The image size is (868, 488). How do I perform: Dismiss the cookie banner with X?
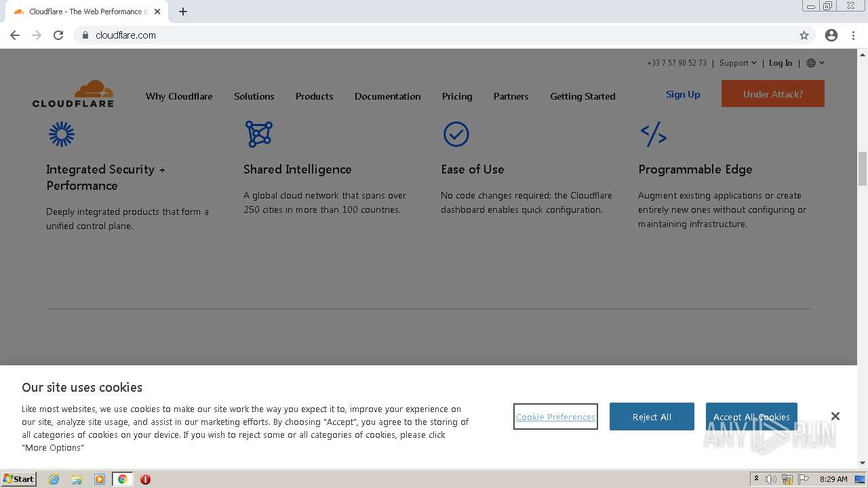pyautogui.click(x=835, y=416)
